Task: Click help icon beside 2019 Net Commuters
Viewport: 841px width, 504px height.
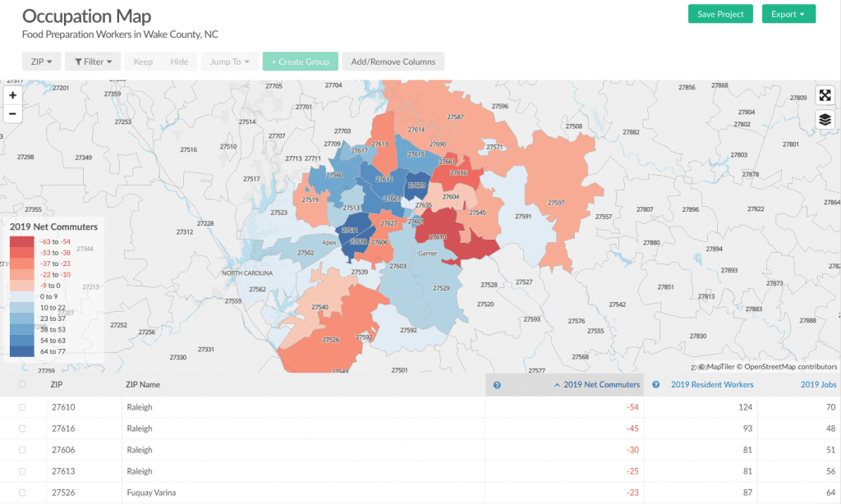Action: pyautogui.click(x=497, y=384)
